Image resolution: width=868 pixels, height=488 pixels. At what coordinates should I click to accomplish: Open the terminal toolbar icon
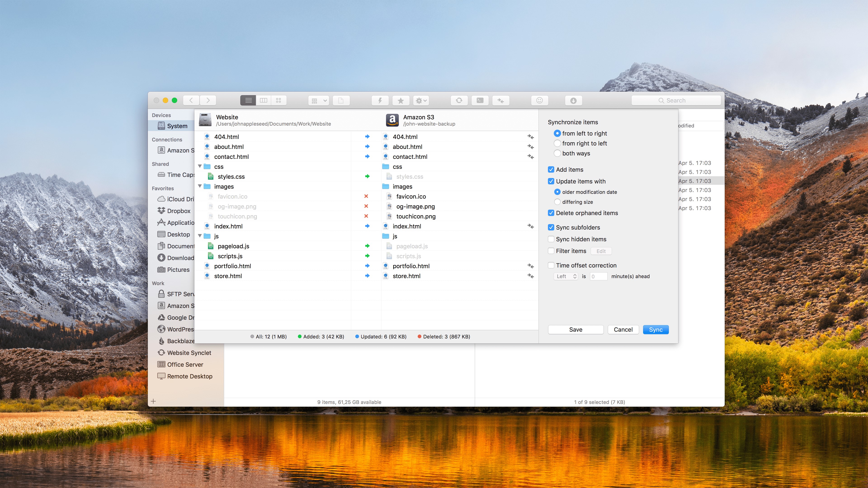480,100
